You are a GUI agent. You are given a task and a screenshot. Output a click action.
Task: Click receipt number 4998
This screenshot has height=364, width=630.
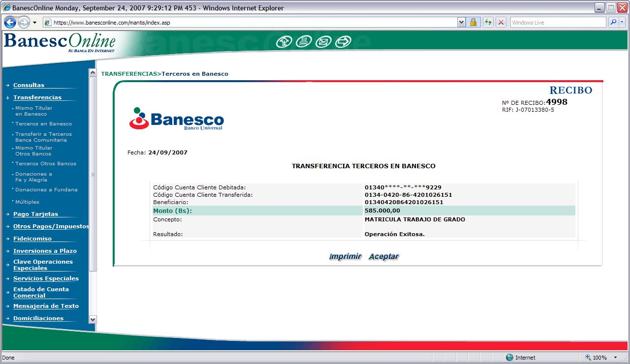click(557, 102)
